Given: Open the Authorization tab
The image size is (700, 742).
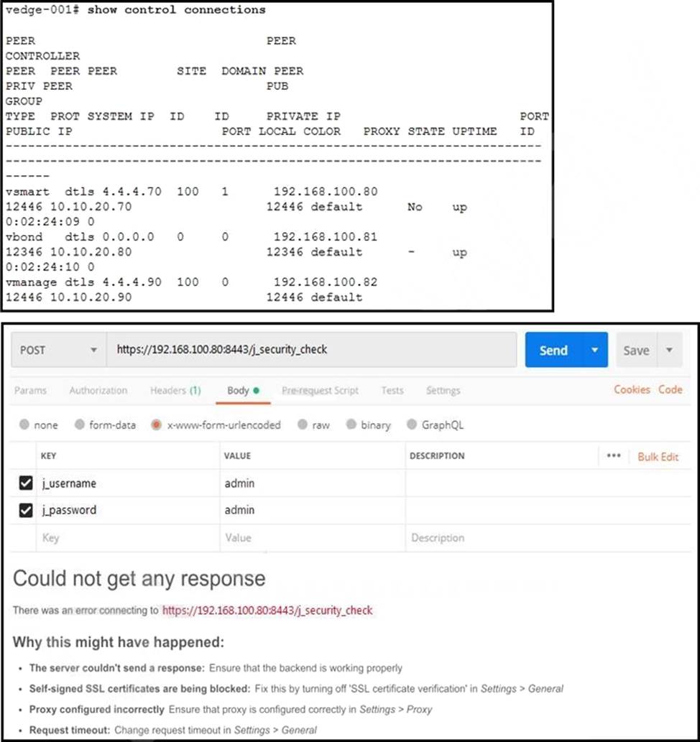Looking at the screenshot, I should [x=98, y=390].
